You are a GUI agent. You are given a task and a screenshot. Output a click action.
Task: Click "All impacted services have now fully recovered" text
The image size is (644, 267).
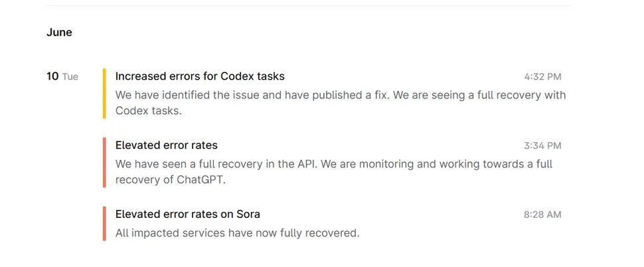[x=237, y=233]
